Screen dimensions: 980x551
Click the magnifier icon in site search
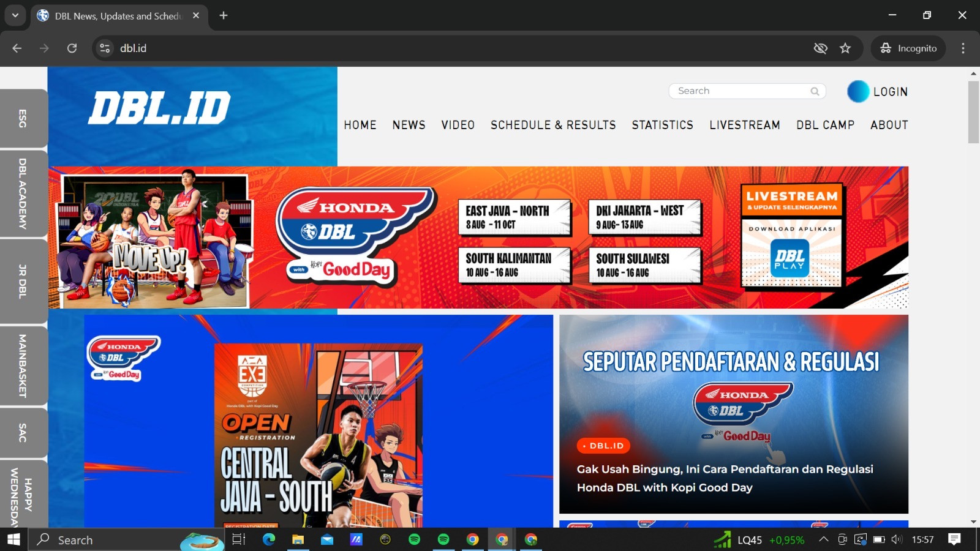coord(815,91)
